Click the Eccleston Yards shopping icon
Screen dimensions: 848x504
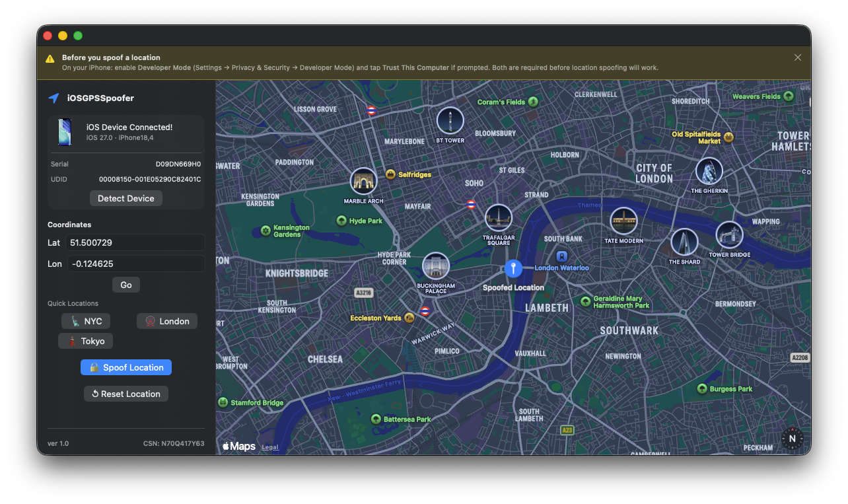pyautogui.click(x=409, y=318)
